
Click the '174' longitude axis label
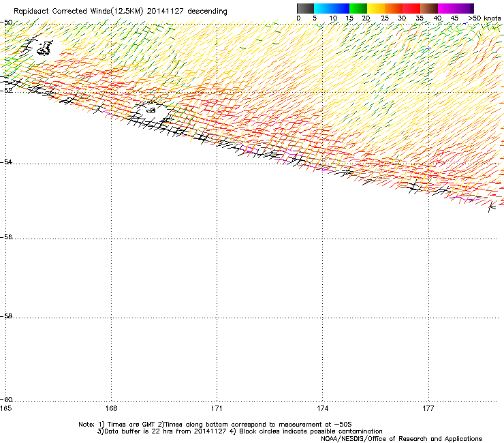322,408
